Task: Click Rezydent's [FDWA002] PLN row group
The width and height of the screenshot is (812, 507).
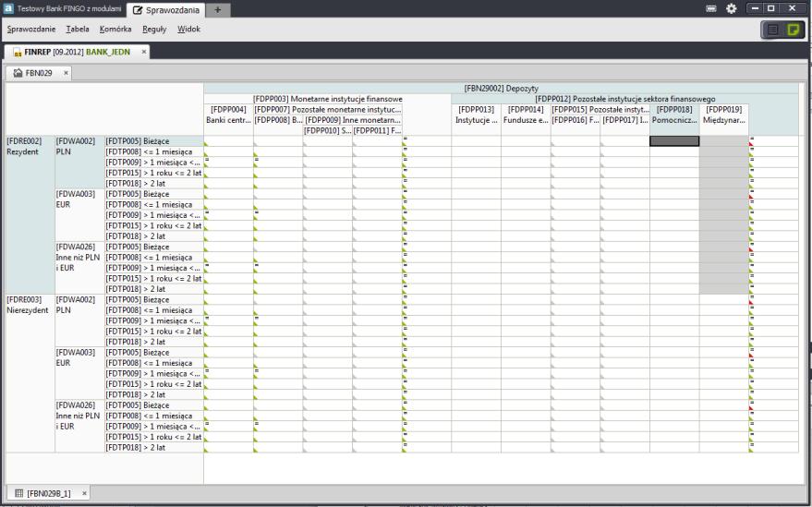Action: (79, 163)
